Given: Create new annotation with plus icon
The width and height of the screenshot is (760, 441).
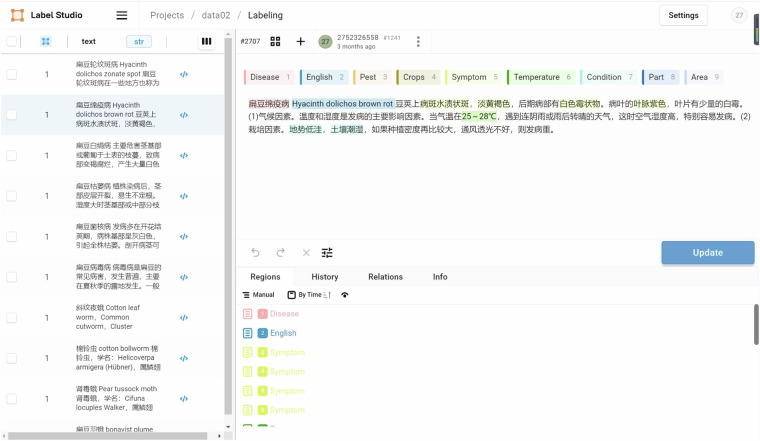Looking at the screenshot, I should click(301, 42).
